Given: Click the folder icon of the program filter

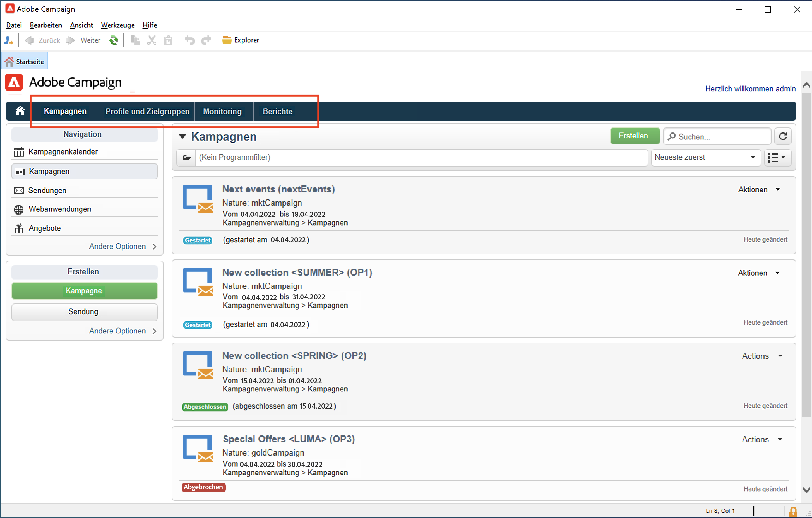Looking at the screenshot, I should (x=187, y=157).
